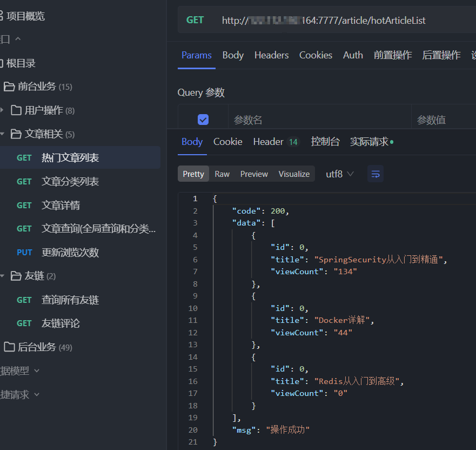This screenshot has width=476, height=450.
Task: Click the "Docker详解" title value
Action: click(x=342, y=320)
